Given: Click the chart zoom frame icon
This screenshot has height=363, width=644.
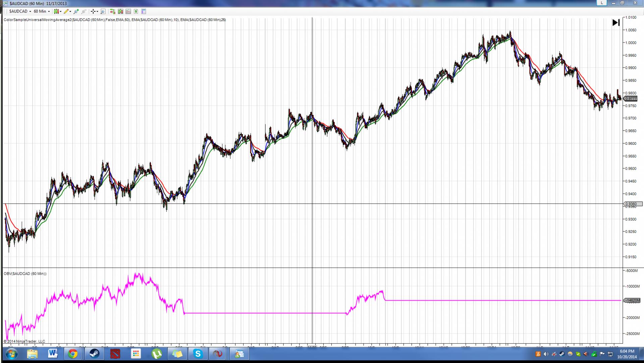Looking at the screenshot, I should point(103,11).
